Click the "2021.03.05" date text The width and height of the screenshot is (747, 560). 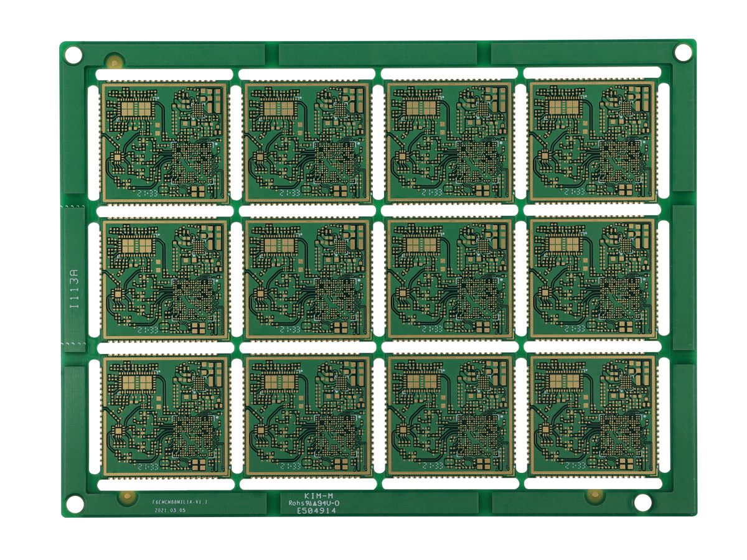[x=170, y=510]
